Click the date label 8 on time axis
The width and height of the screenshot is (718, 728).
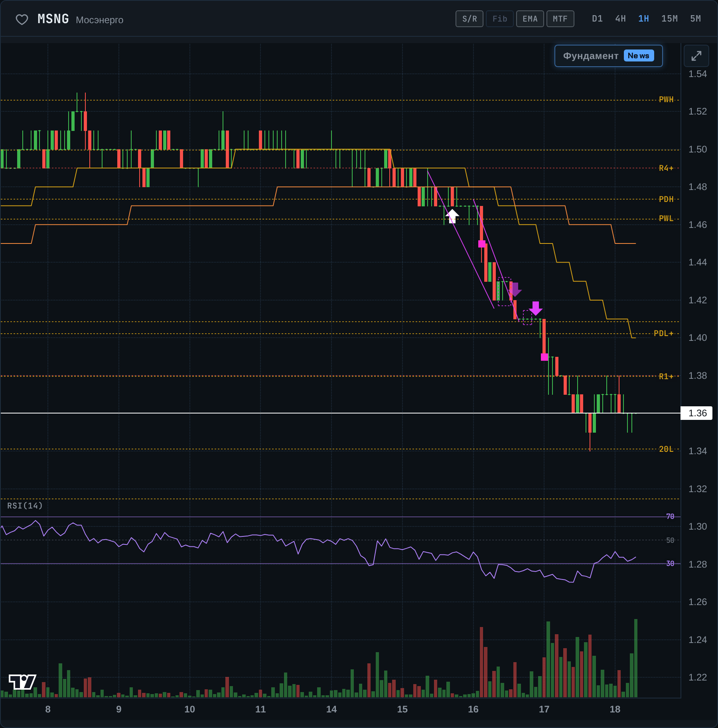(x=48, y=709)
